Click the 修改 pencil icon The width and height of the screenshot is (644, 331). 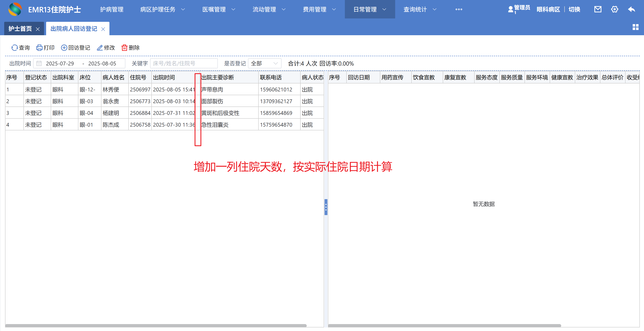tap(100, 48)
